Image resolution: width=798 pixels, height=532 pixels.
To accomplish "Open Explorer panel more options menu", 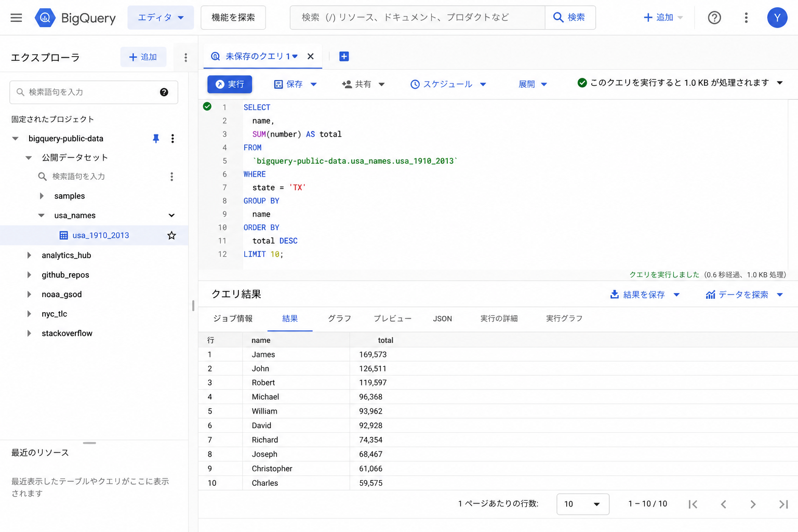I will click(185, 58).
